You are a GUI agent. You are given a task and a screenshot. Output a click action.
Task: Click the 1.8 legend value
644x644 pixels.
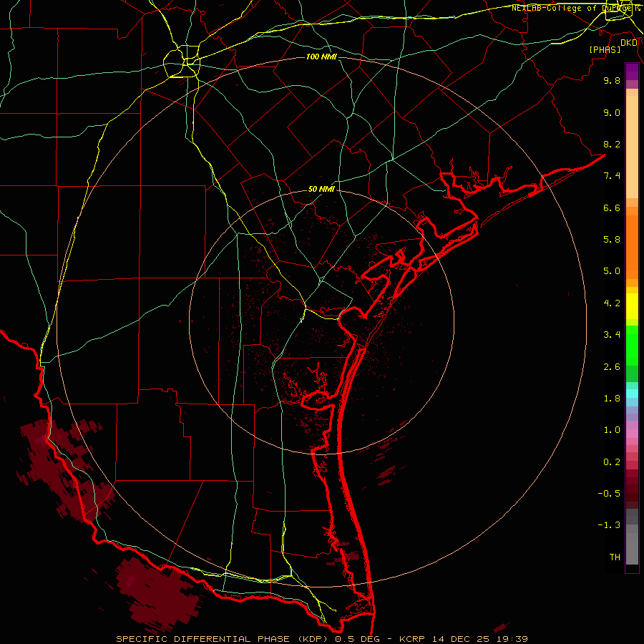612,399
